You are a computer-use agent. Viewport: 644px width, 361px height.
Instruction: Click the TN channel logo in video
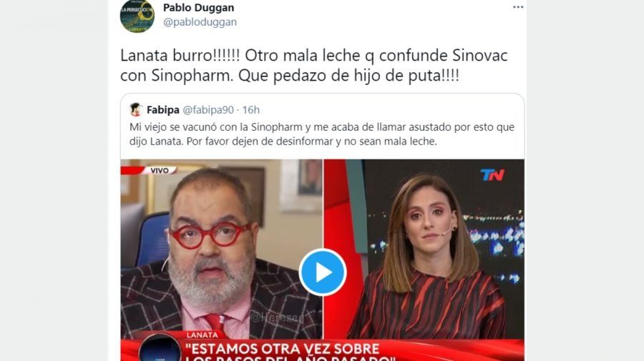tap(492, 175)
